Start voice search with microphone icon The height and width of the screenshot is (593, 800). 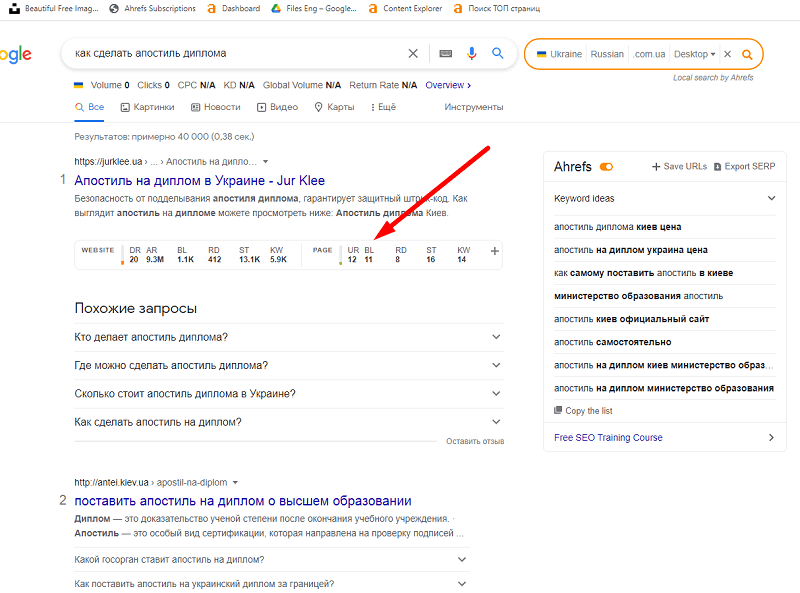tap(471, 53)
